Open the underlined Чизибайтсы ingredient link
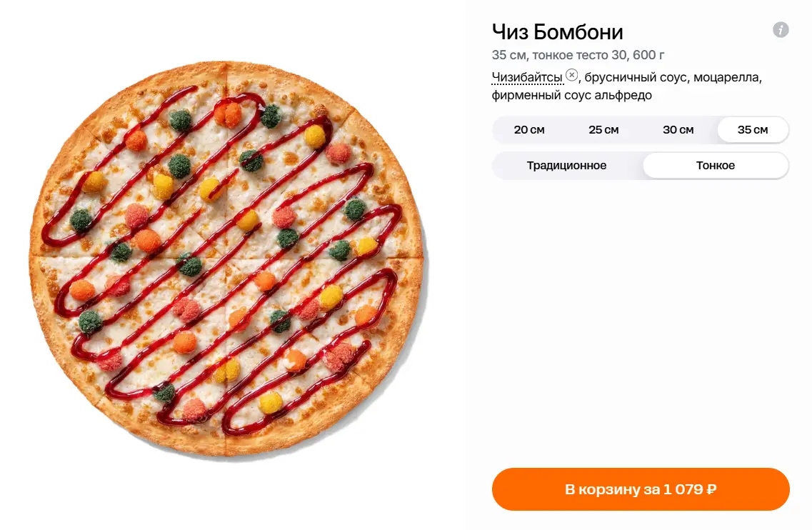The height and width of the screenshot is (530, 812). [x=526, y=78]
